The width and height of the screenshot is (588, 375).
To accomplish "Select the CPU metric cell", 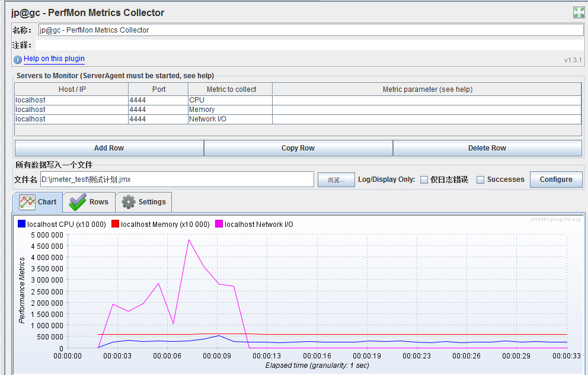I will click(230, 100).
